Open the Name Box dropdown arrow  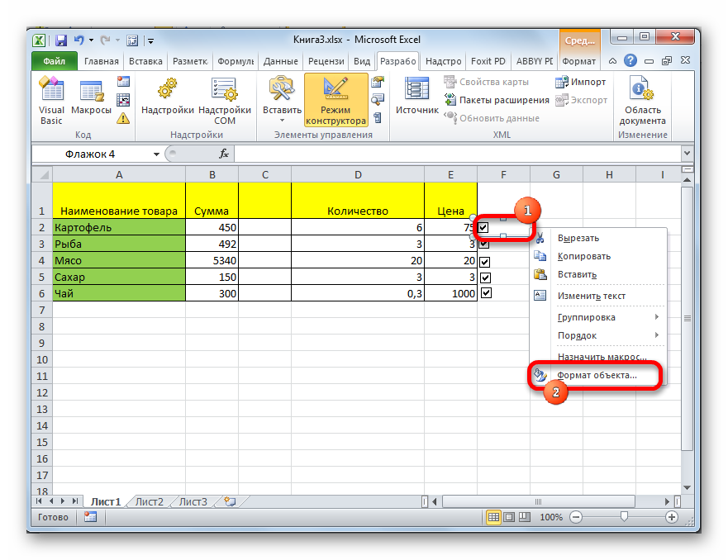click(157, 154)
